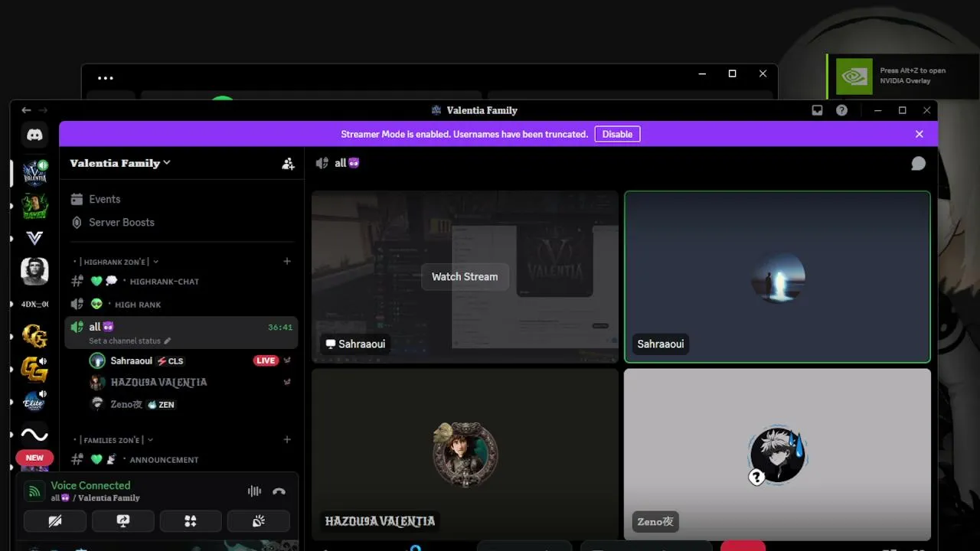This screenshot has width=980, height=551.
Task: Set a channel status pencil link
Action: coord(129,341)
